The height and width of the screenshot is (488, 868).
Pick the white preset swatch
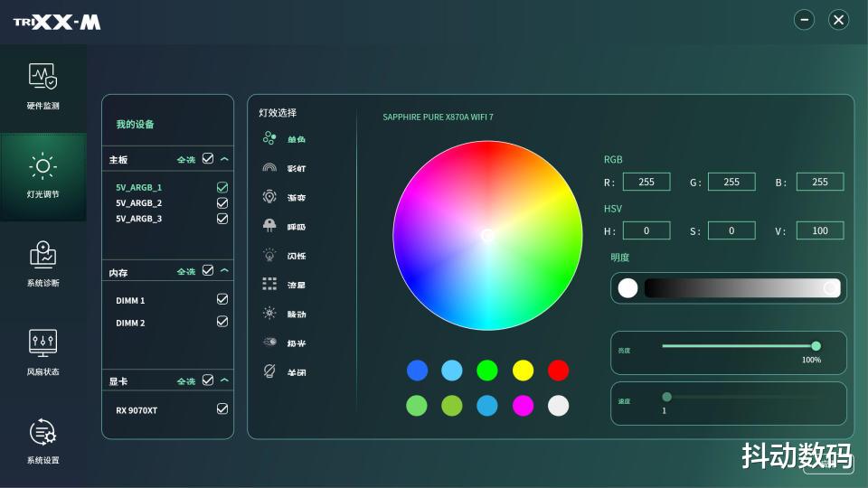(x=558, y=406)
